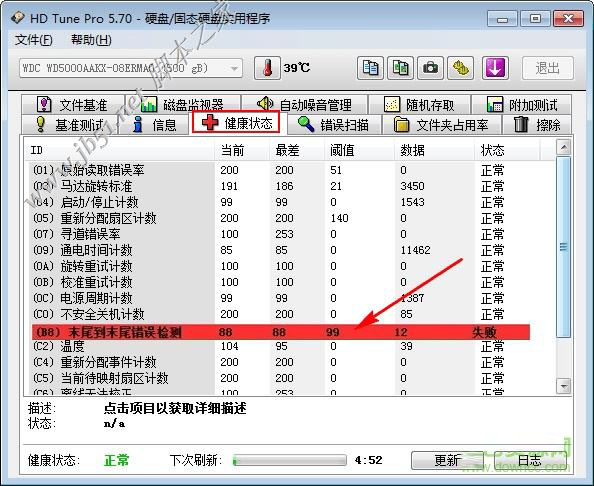594x486 pixels.
Task: Switch to the 自动噪音管理 tab
Action: click(304, 105)
